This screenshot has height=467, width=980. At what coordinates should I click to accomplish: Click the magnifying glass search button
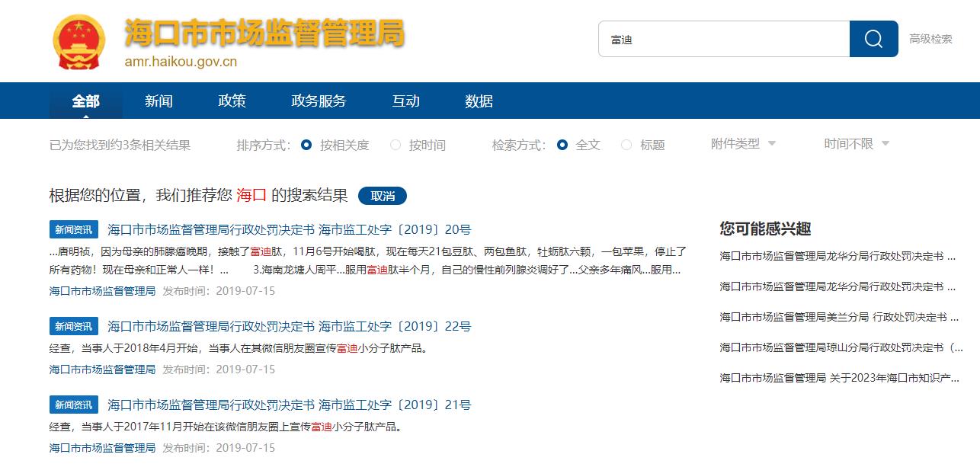click(x=873, y=39)
